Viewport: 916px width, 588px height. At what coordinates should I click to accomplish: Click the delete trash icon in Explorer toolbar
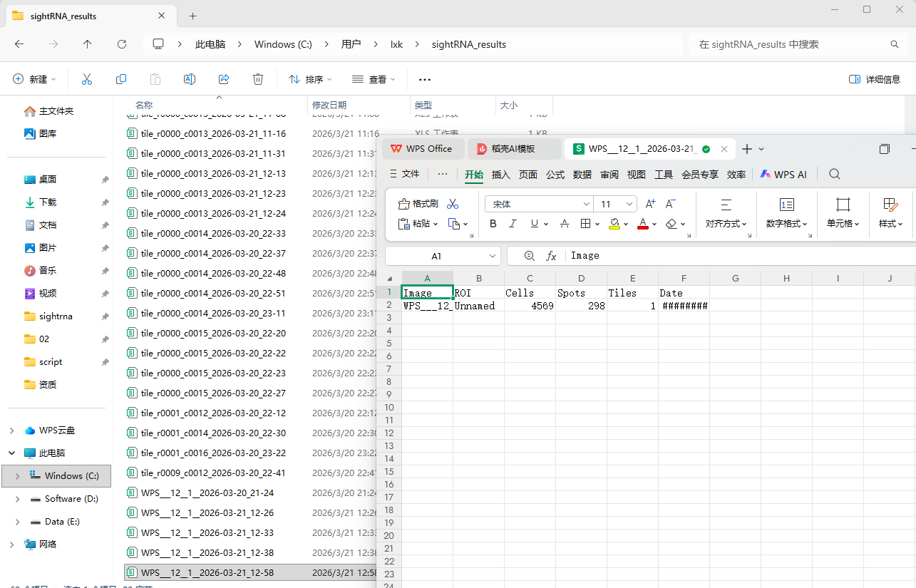257,79
